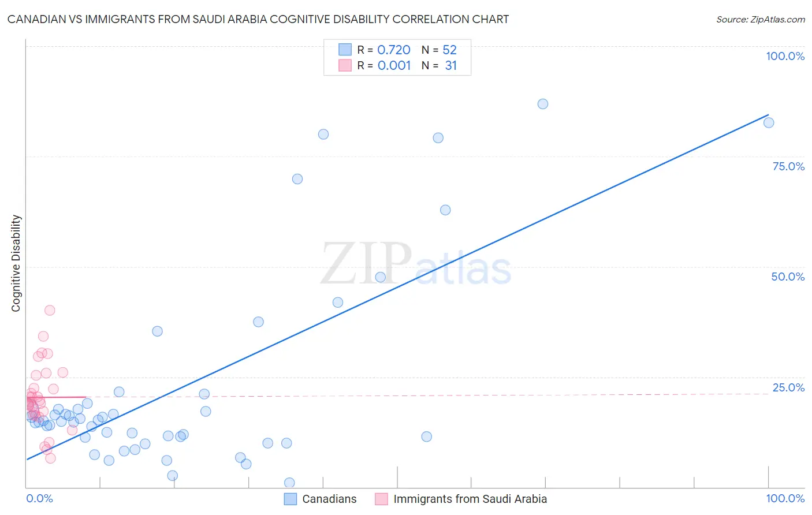Click the blue swatch beside R = 0.720
The height and width of the screenshot is (515, 812).
pyautogui.click(x=345, y=50)
